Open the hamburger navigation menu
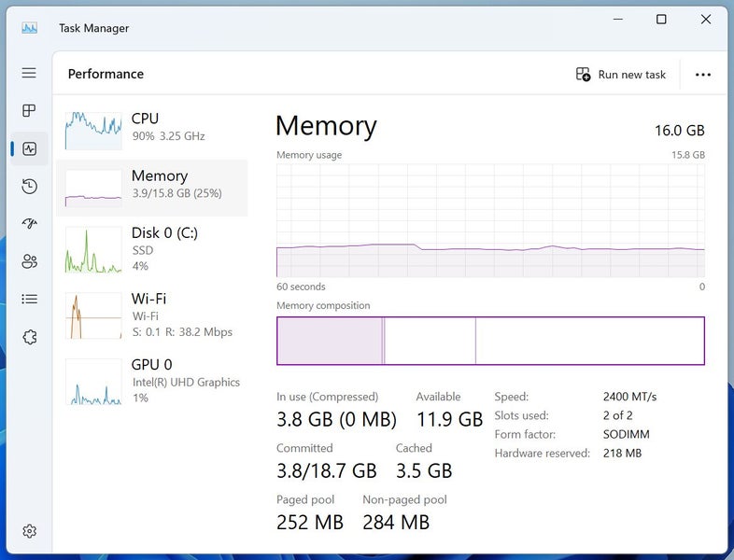 (x=29, y=73)
